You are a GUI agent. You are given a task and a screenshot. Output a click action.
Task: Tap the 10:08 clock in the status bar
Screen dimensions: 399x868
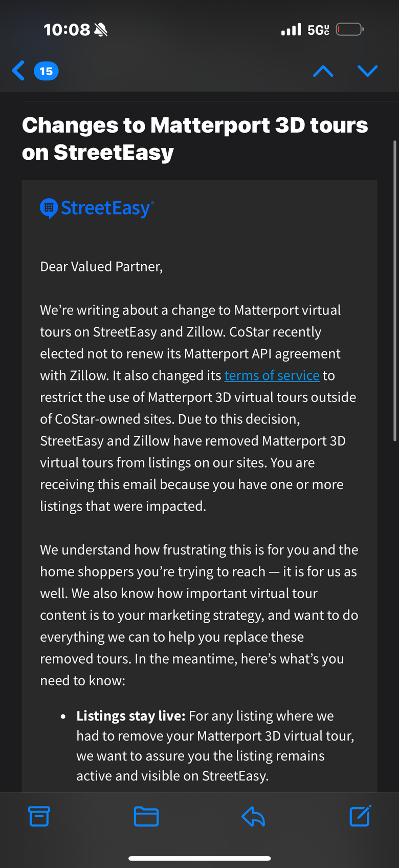click(66, 30)
